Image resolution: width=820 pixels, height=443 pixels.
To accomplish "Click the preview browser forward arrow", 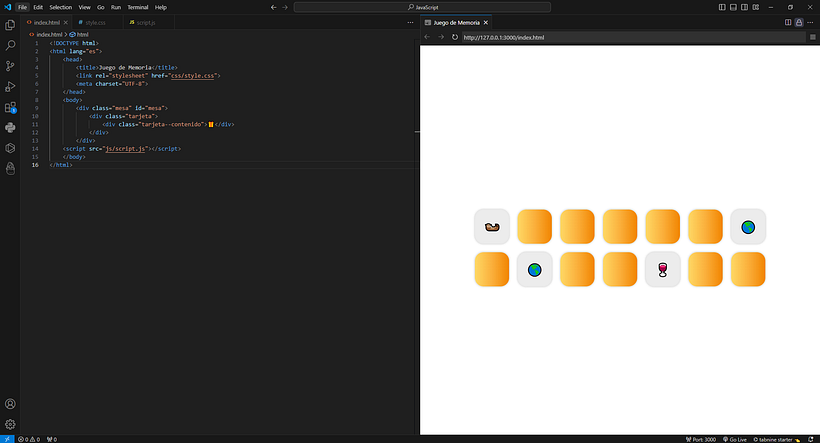I will pyautogui.click(x=441, y=37).
